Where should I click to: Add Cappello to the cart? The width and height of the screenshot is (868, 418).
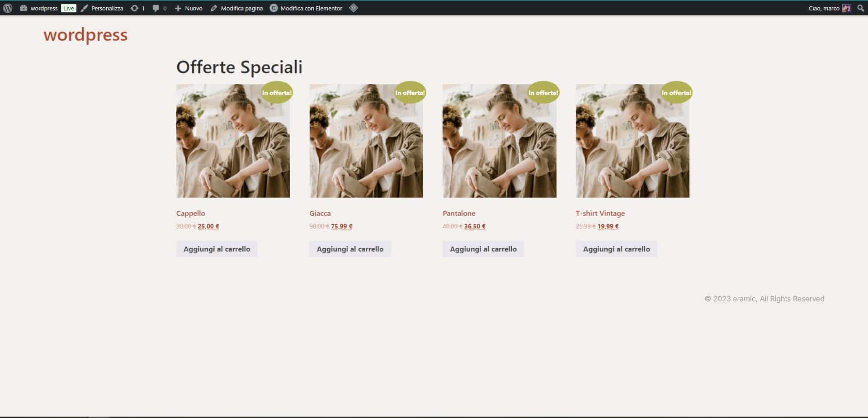pyautogui.click(x=217, y=249)
